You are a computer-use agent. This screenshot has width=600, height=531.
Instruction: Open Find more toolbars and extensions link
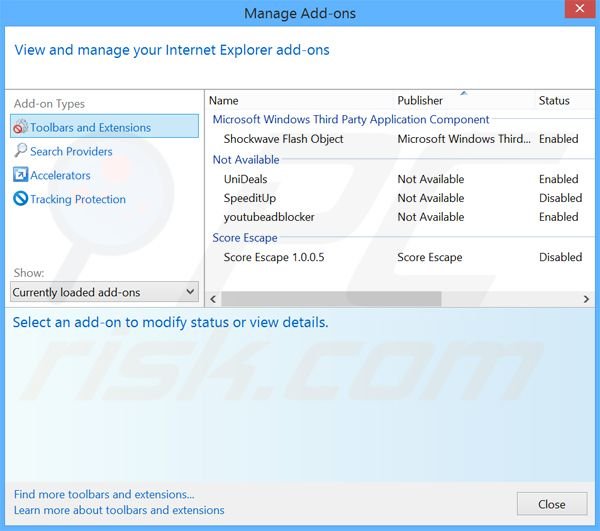pyautogui.click(x=104, y=494)
